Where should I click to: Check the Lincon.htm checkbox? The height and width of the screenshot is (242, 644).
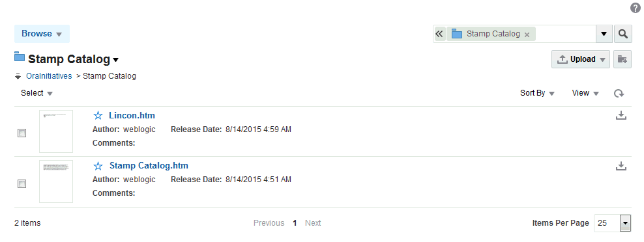[x=22, y=133]
